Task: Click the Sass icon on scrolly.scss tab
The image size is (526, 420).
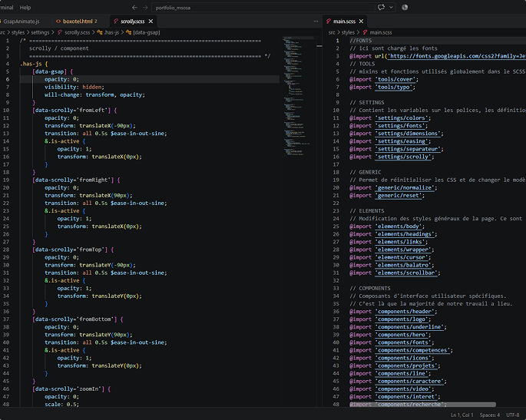Action: pos(116,21)
